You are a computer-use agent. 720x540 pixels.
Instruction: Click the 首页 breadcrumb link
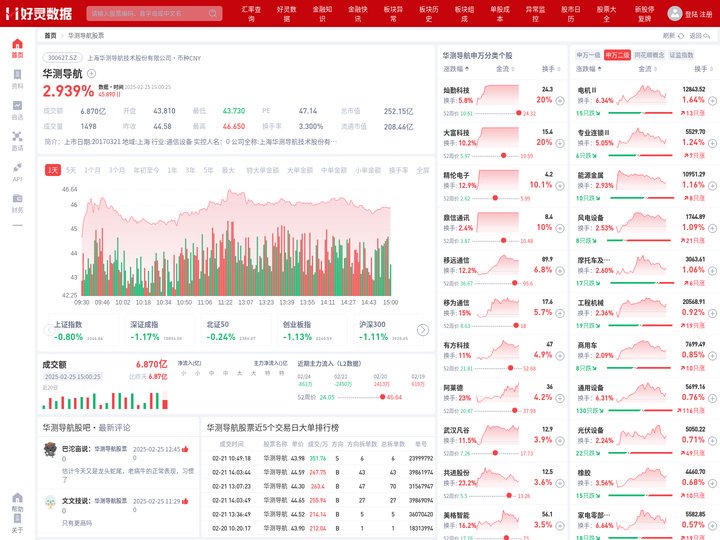(x=51, y=35)
